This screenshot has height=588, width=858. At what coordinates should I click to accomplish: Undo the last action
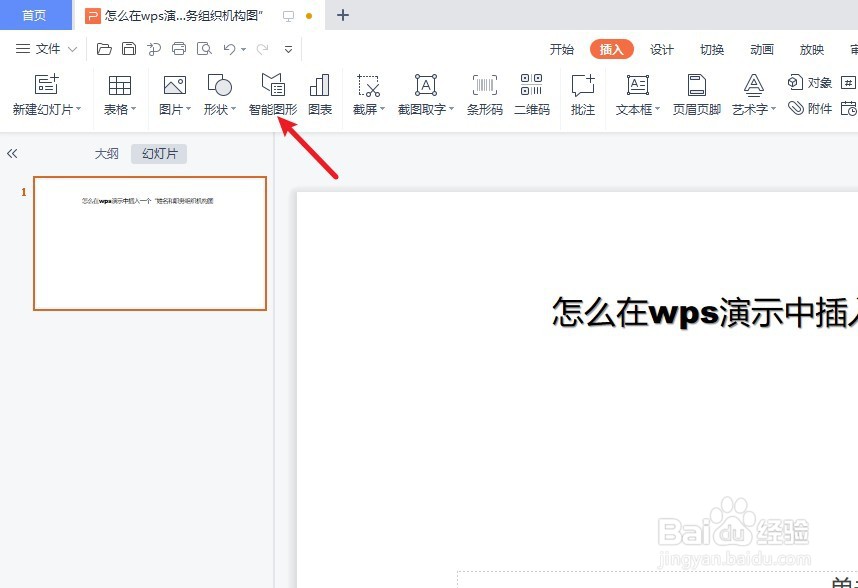[x=229, y=49]
